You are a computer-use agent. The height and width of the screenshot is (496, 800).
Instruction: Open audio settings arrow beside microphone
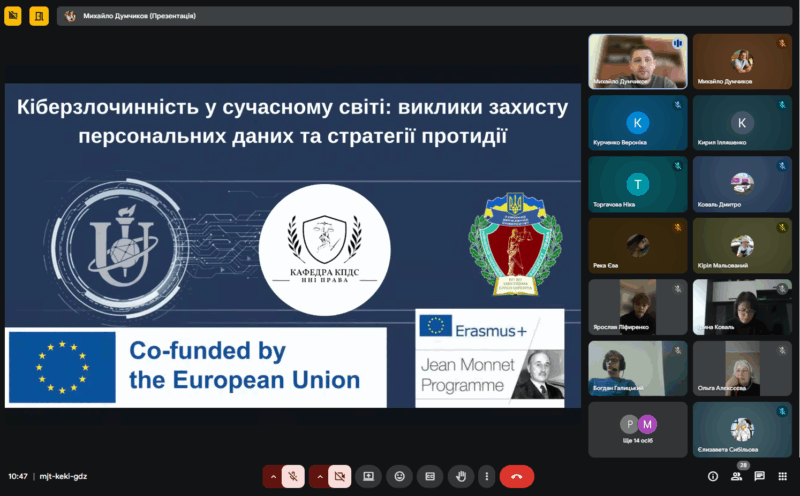pyautogui.click(x=271, y=477)
